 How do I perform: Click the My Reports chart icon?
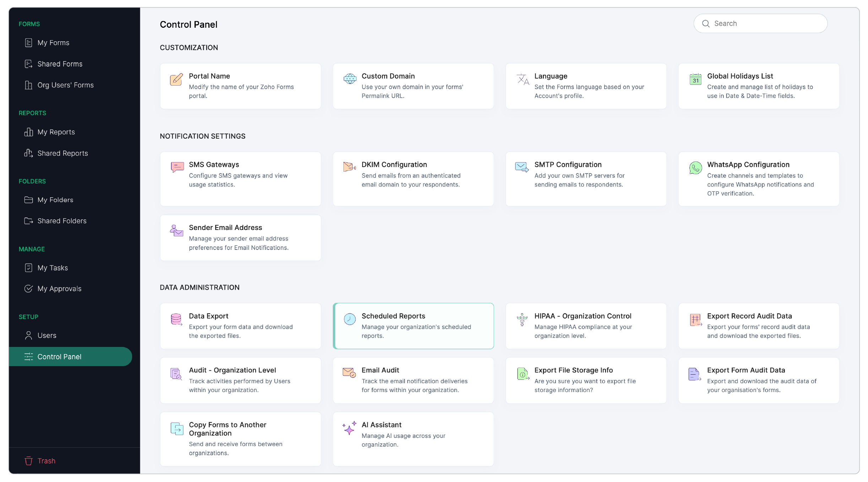point(29,132)
